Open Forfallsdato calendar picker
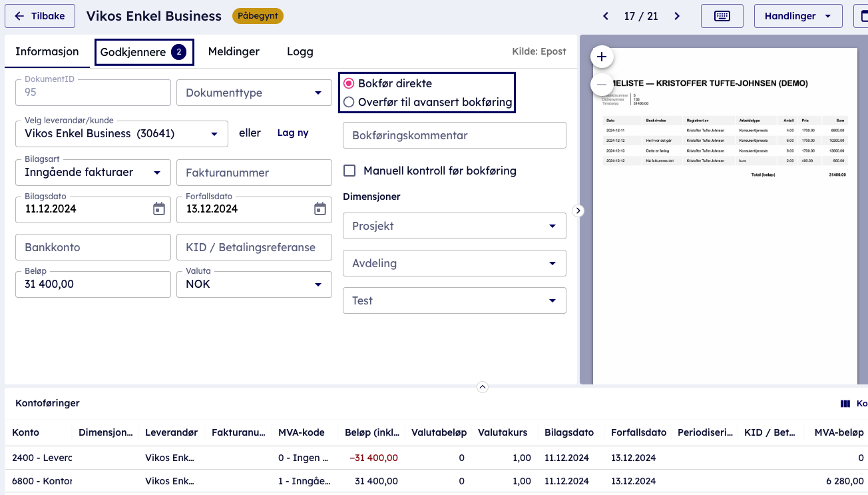Viewport: 868px width, 495px height. click(x=320, y=209)
